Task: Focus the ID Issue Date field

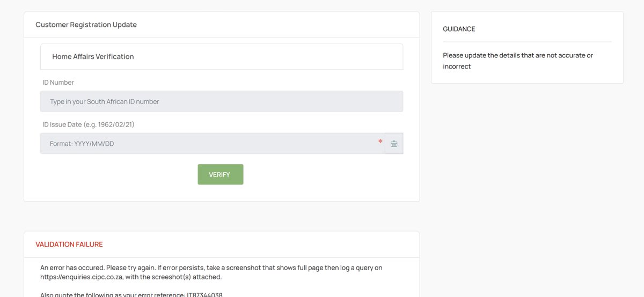Action: click(x=213, y=144)
